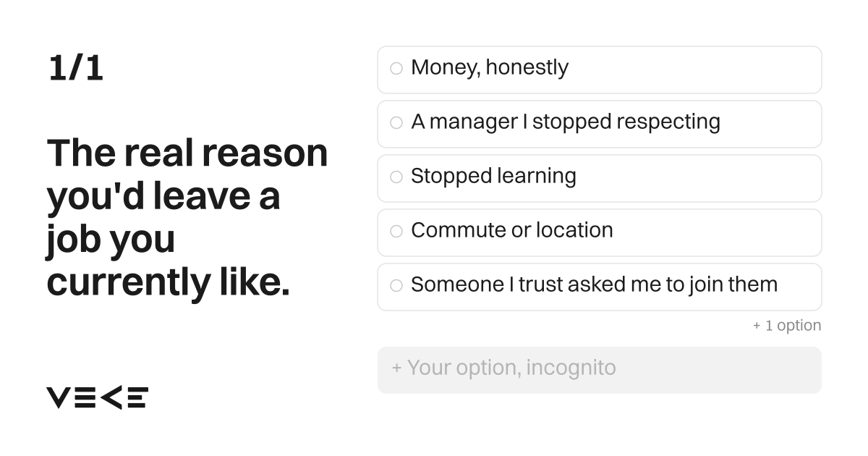Click the '1/1' question counter
This screenshot has width=868, height=456.
[x=76, y=69]
